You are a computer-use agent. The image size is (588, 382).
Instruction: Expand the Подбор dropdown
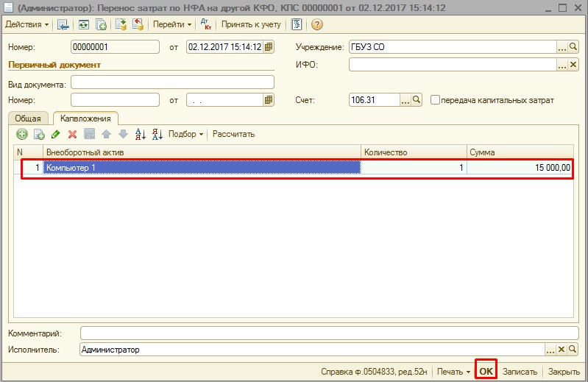[x=186, y=134]
